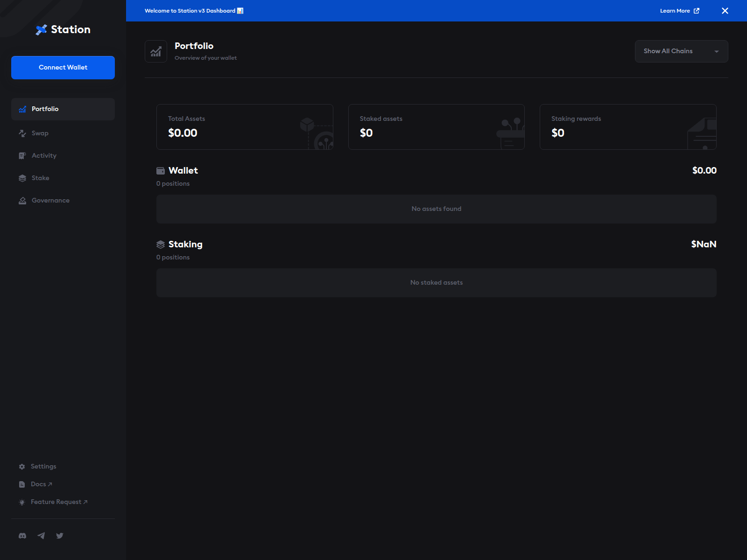Click the wallet icon beside the Wallet heading
Image resolution: width=747 pixels, height=560 pixels.
pyautogui.click(x=161, y=170)
